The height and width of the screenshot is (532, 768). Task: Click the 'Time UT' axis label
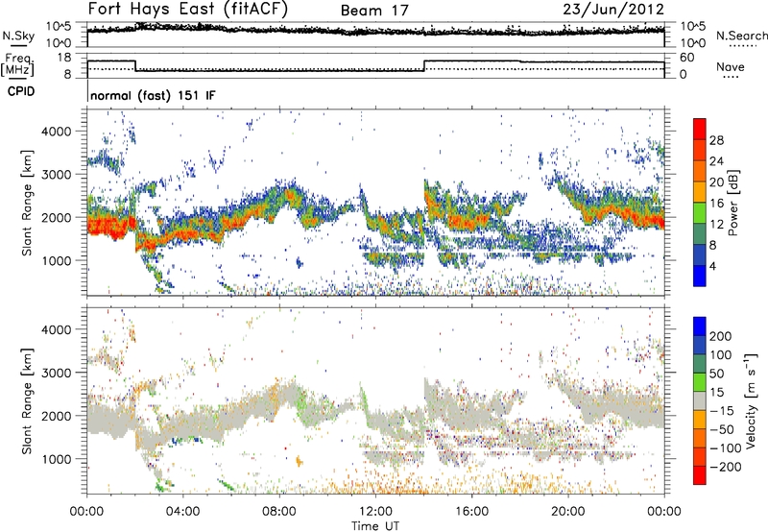click(375, 526)
